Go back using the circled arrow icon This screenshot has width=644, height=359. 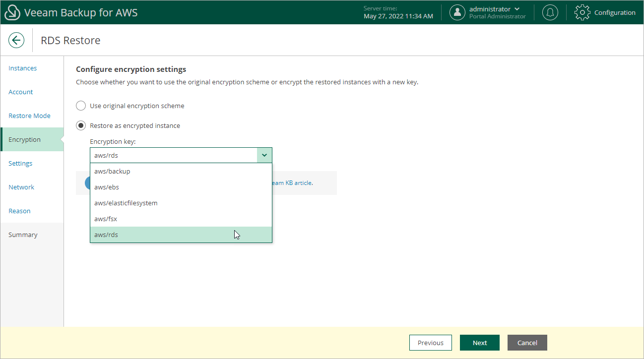tap(16, 40)
